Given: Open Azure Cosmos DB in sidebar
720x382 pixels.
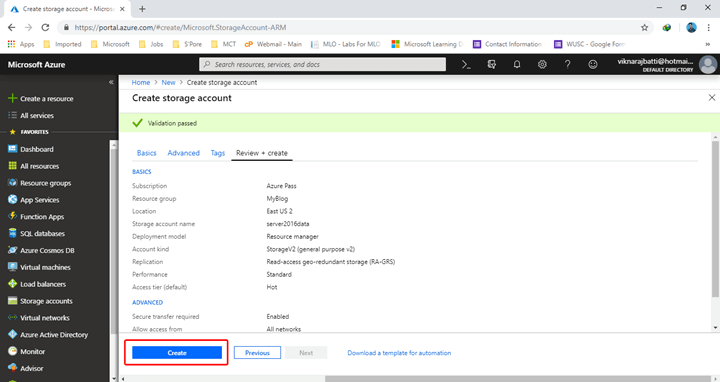Looking at the screenshot, I should pos(41,251).
